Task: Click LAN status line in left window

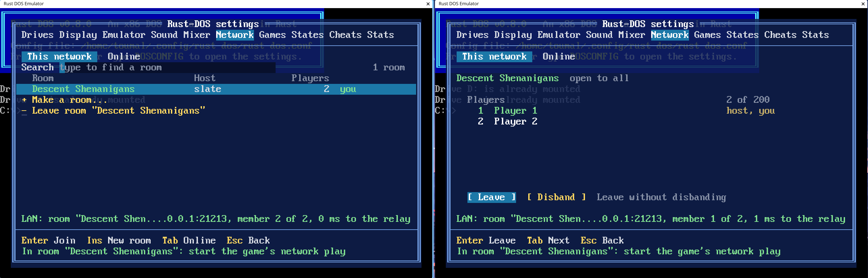Action: pos(216,219)
